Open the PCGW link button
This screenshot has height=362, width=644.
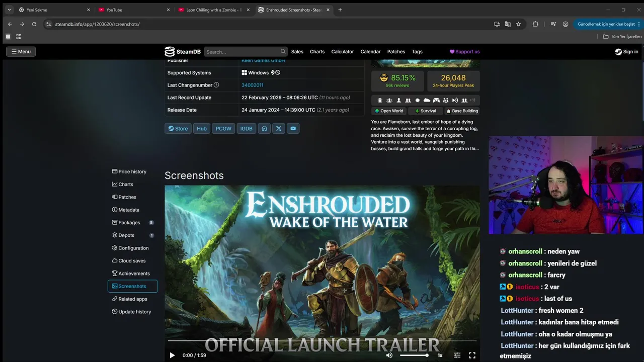click(x=223, y=128)
